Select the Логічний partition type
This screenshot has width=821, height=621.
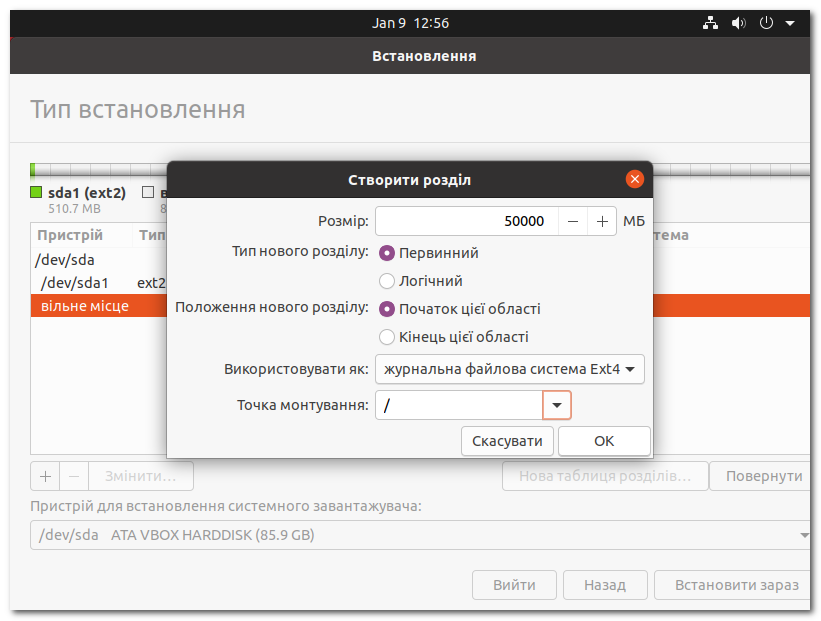click(x=387, y=281)
